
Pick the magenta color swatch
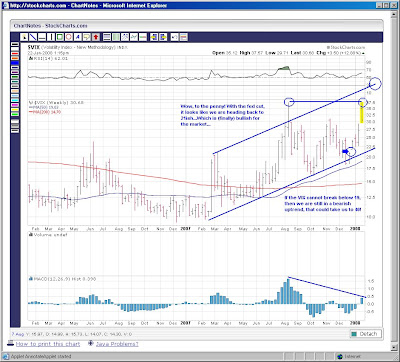(x=15, y=105)
